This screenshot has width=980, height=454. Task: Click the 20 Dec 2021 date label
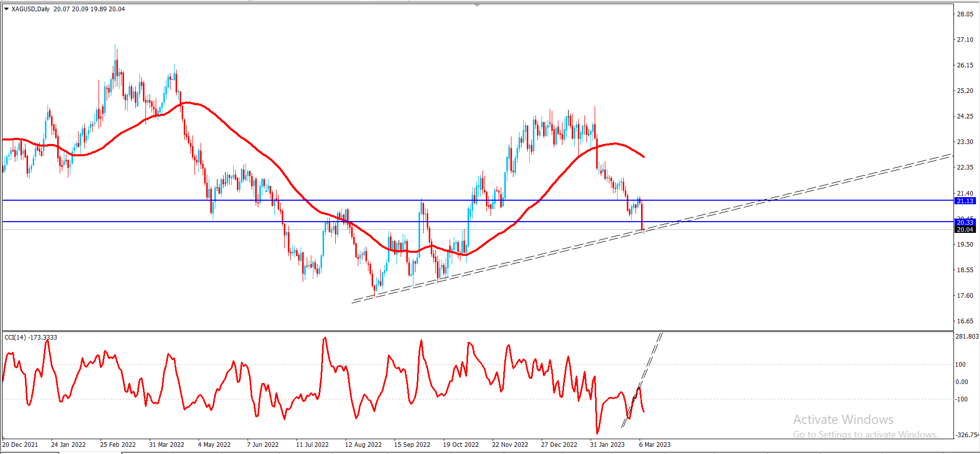click(x=20, y=444)
